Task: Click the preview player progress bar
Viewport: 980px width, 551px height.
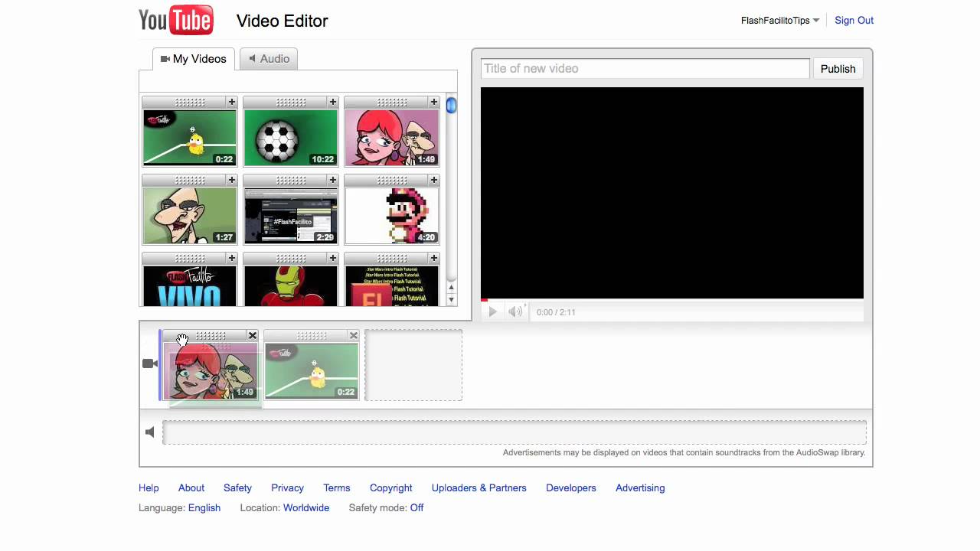Action: pyautogui.click(x=672, y=299)
